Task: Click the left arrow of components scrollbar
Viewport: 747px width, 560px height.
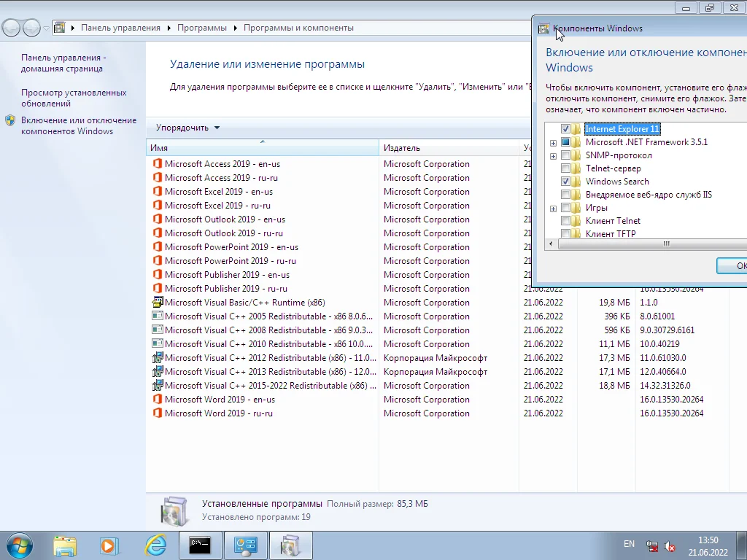Action: 551,244
